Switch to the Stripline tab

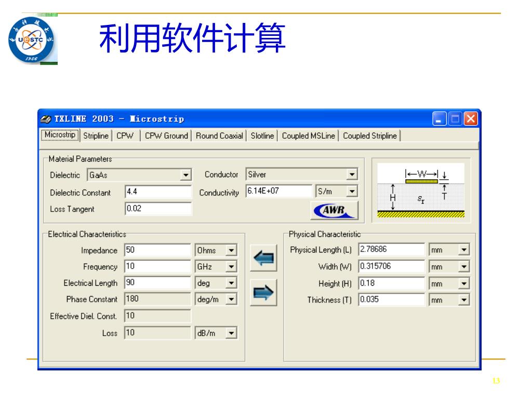pyautogui.click(x=96, y=136)
